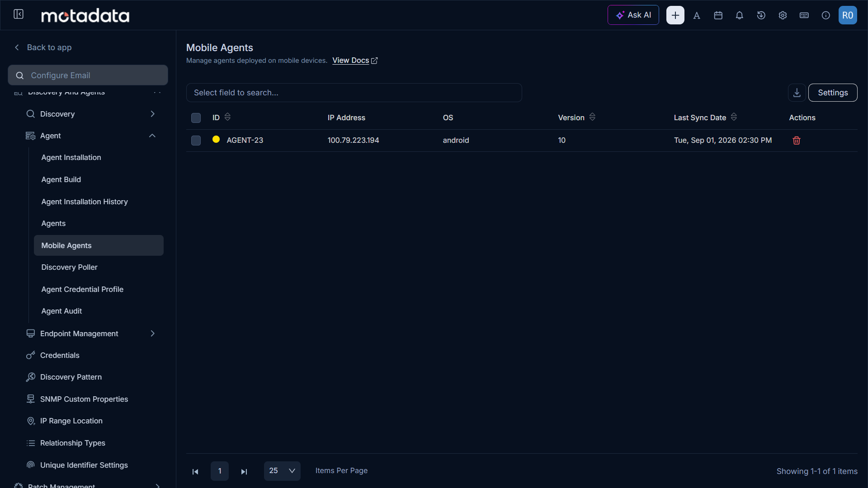Click the download/export icon button
Image resolution: width=868 pixels, height=488 pixels.
point(797,93)
